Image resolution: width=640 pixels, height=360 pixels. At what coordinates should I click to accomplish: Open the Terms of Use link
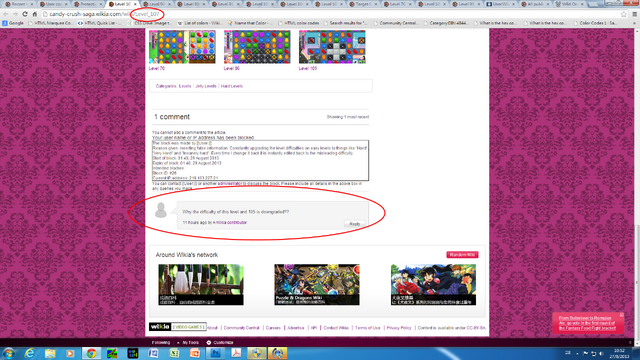(367, 328)
